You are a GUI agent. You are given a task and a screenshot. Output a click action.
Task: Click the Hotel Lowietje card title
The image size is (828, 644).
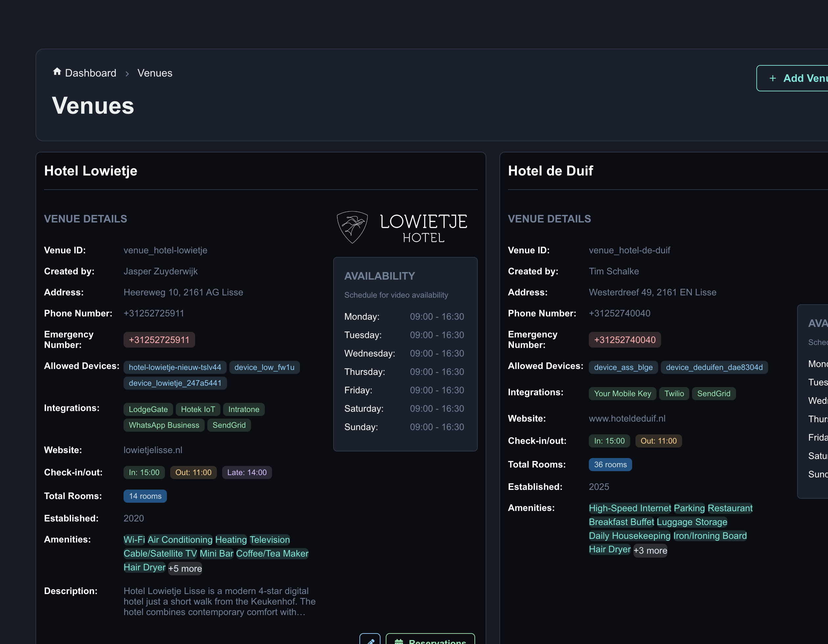coord(91,171)
